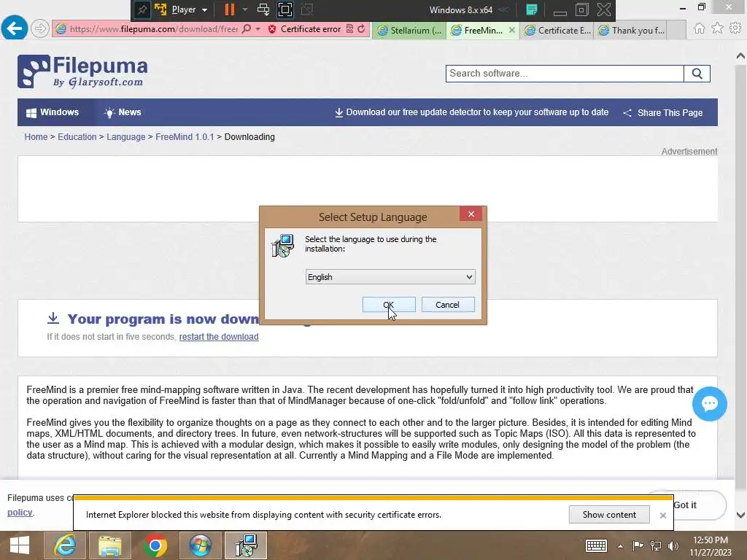Click the setup installer taskbar icon
The width and height of the screenshot is (747, 560).
[x=246, y=545]
